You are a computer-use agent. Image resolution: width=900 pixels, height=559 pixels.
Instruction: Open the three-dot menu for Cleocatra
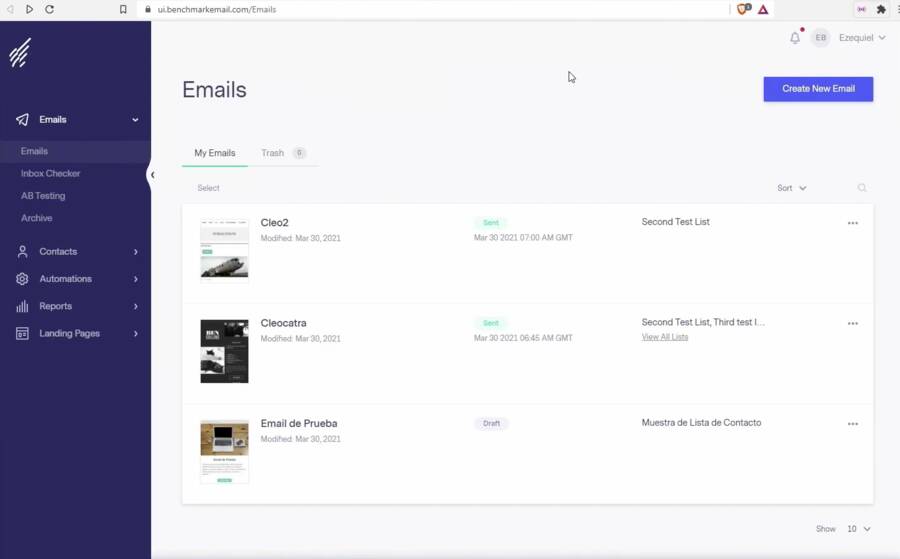click(853, 323)
